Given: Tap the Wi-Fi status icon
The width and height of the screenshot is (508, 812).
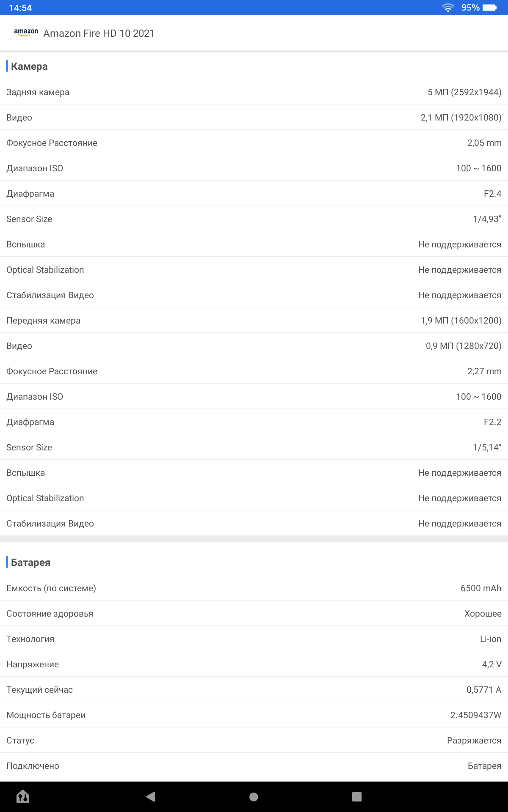Looking at the screenshot, I should pos(448,8).
